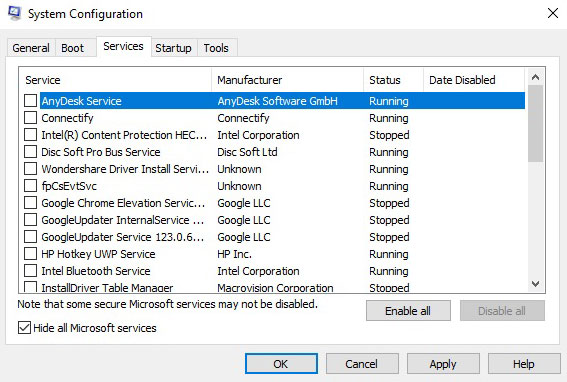567x382 pixels.
Task: Check the HP Hotkey UWP Service checkbox
Action: coord(30,254)
